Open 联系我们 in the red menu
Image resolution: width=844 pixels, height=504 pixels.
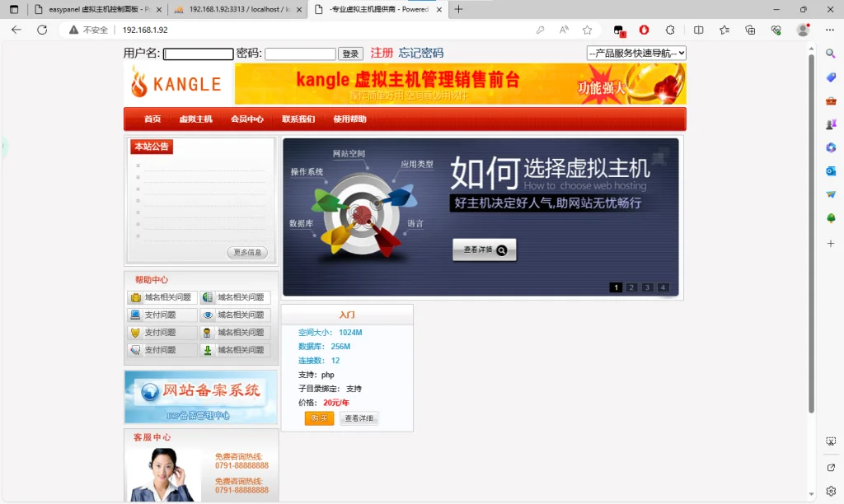(x=298, y=119)
